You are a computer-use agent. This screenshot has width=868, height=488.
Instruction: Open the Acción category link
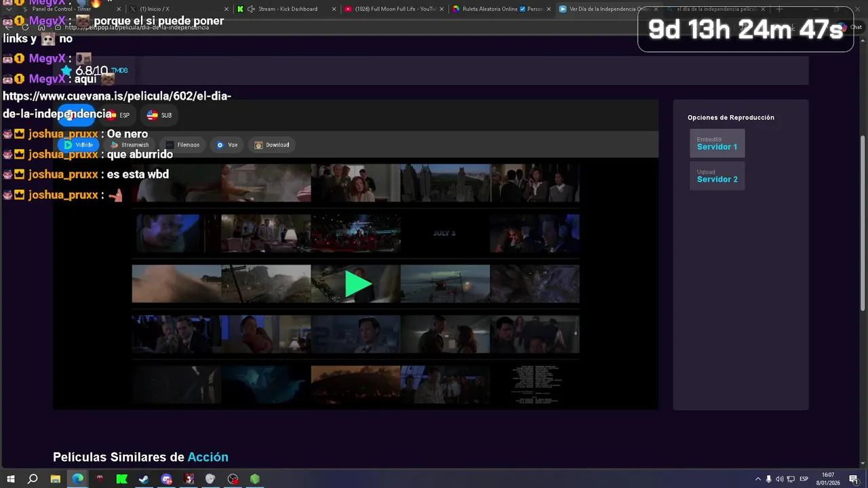[x=208, y=457]
